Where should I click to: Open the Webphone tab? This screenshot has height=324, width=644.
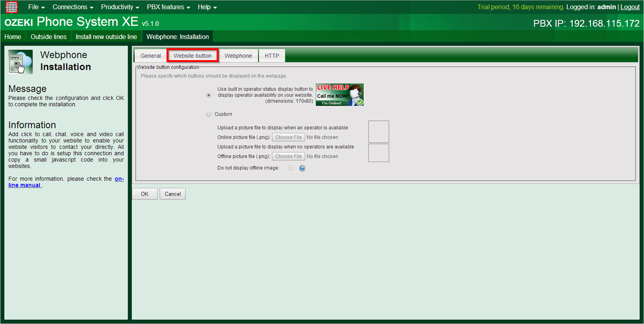(238, 56)
